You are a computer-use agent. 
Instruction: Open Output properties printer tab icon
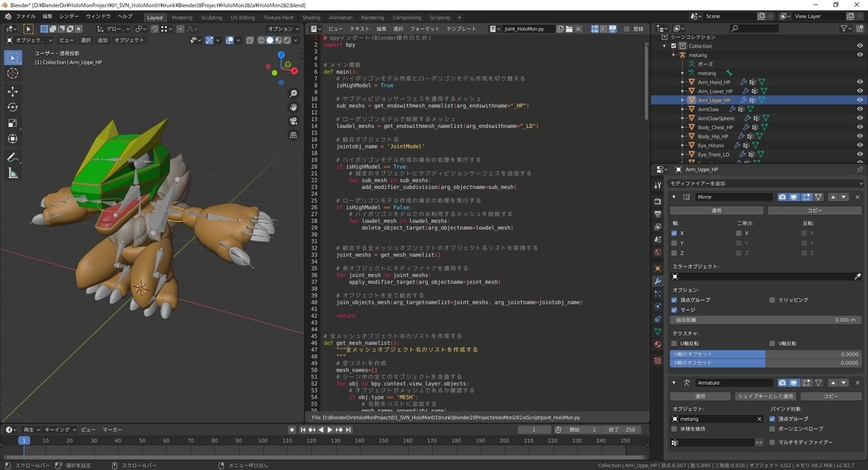tap(658, 214)
